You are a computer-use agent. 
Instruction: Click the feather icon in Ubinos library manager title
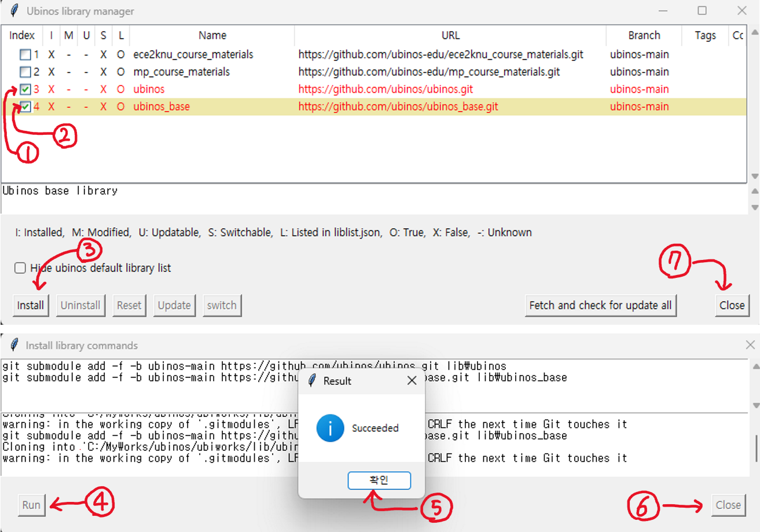click(x=14, y=11)
